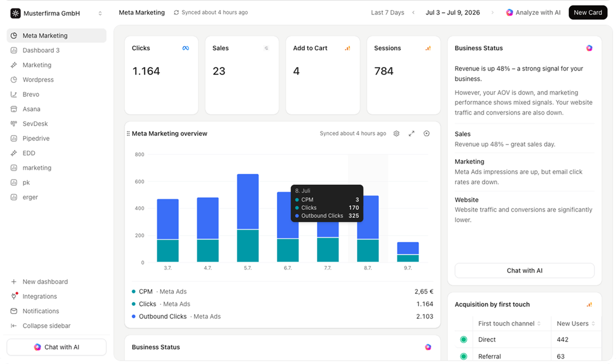Toggle the CPM legend series
The height and width of the screenshot is (364, 616).
click(159, 291)
